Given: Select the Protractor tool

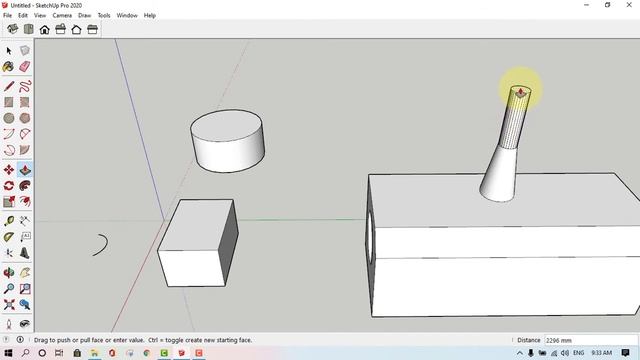Looking at the screenshot, I should (x=9, y=237).
